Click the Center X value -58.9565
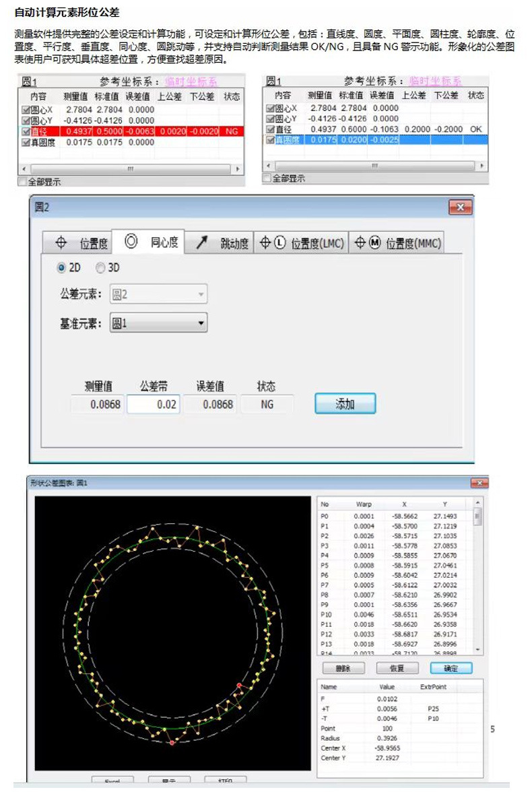Screen dimensions: 532x796 click(x=387, y=748)
